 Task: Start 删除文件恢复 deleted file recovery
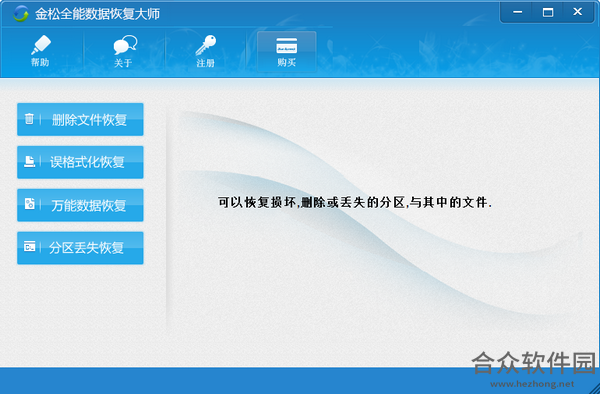(80, 119)
